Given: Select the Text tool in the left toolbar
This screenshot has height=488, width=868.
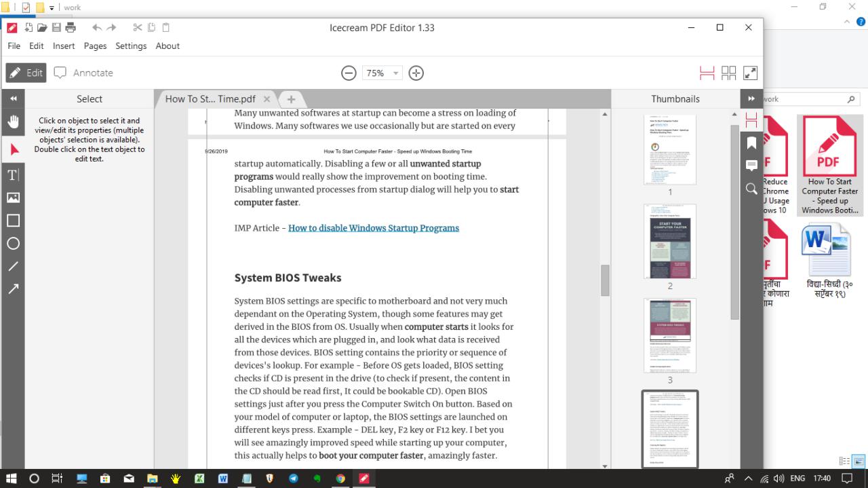Looking at the screenshot, I should [12, 174].
